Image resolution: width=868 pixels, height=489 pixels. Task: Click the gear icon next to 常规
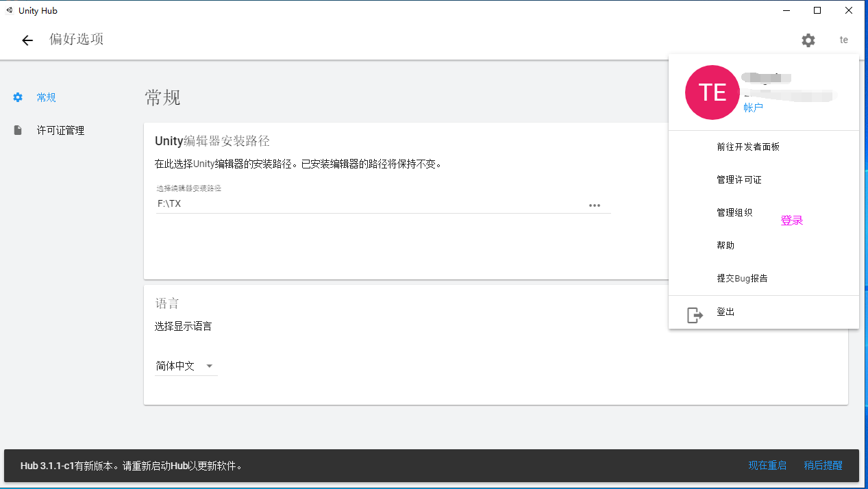[x=18, y=97]
